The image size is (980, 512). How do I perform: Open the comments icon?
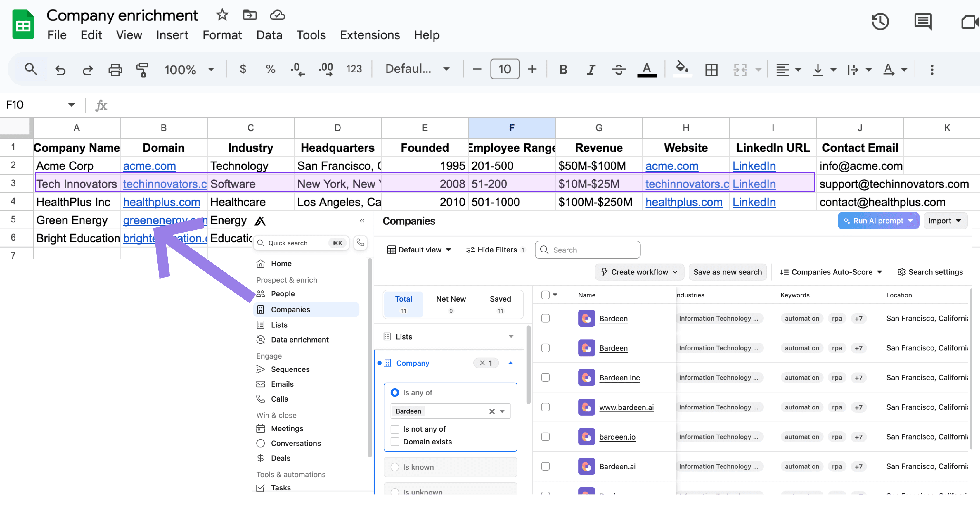tap(922, 22)
